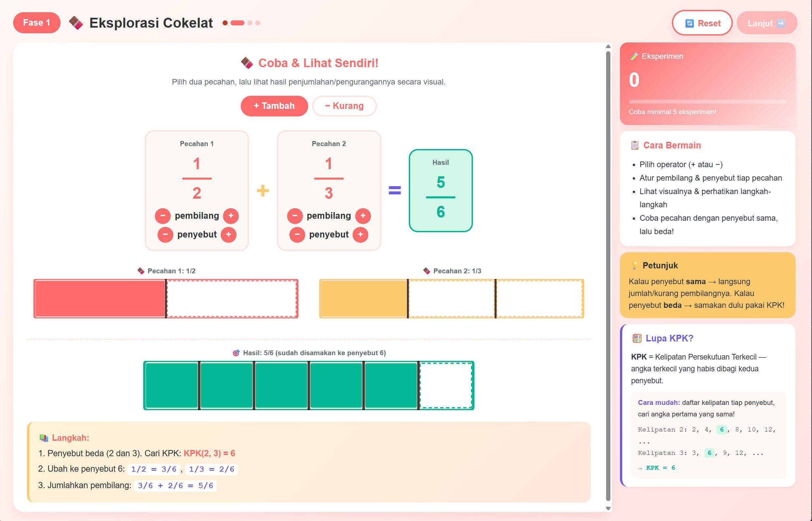Click the filled red bar of Pecahan 1
The image size is (812, 521).
100,299
